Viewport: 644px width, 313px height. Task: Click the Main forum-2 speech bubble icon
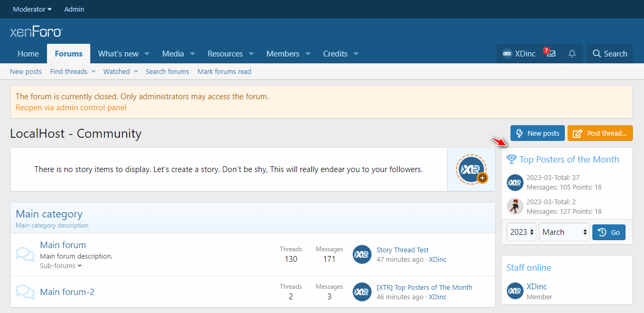pos(25,292)
